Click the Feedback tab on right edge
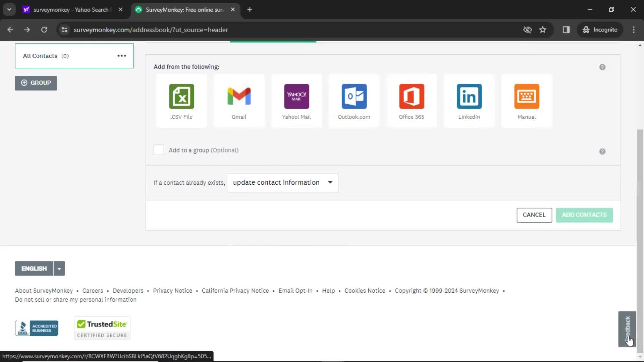644x362 pixels. 628,329
